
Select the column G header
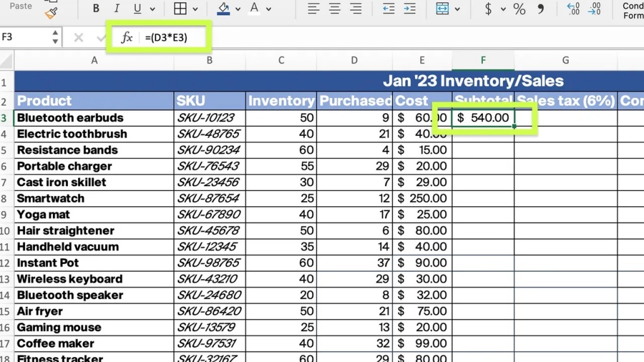(565, 60)
